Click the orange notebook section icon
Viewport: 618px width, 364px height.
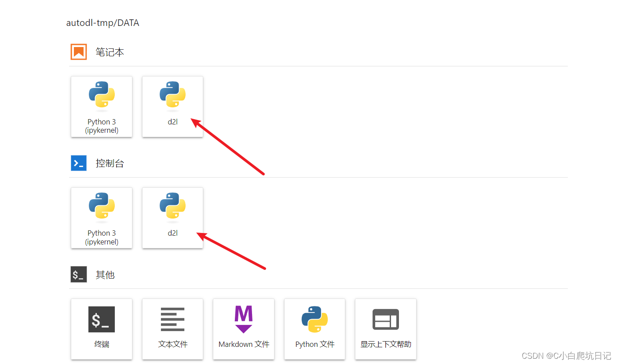[x=79, y=52]
